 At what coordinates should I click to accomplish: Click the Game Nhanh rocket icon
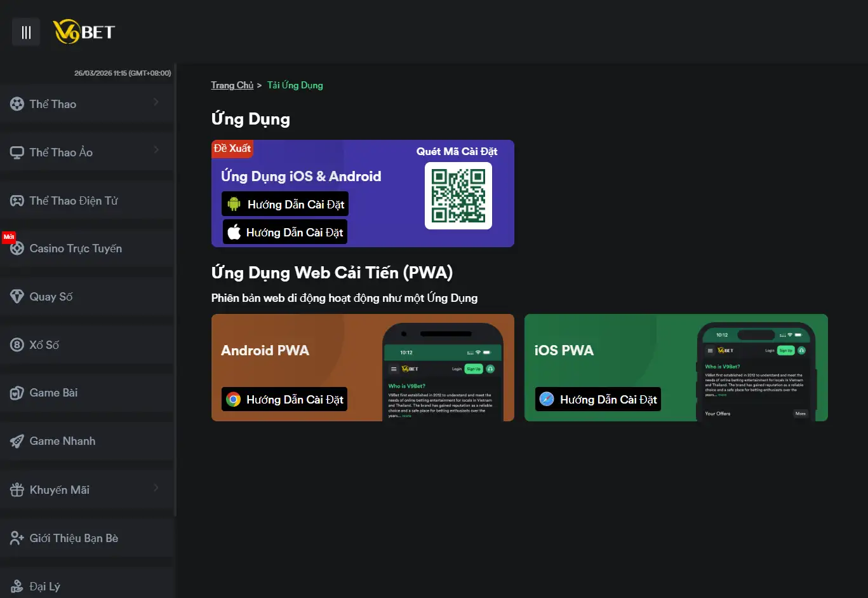17,441
